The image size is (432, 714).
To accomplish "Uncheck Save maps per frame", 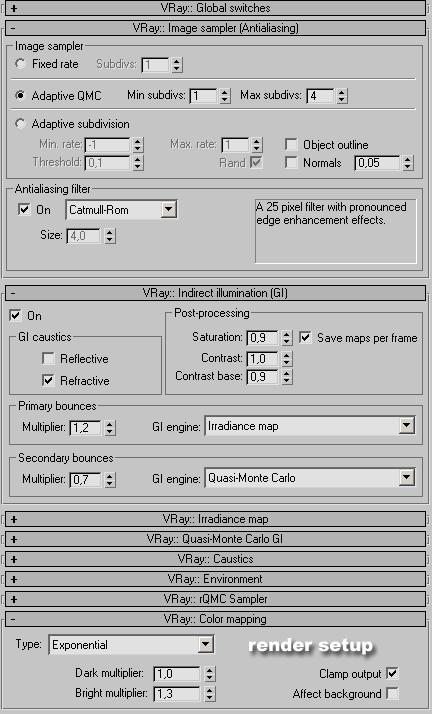I will [305, 337].
